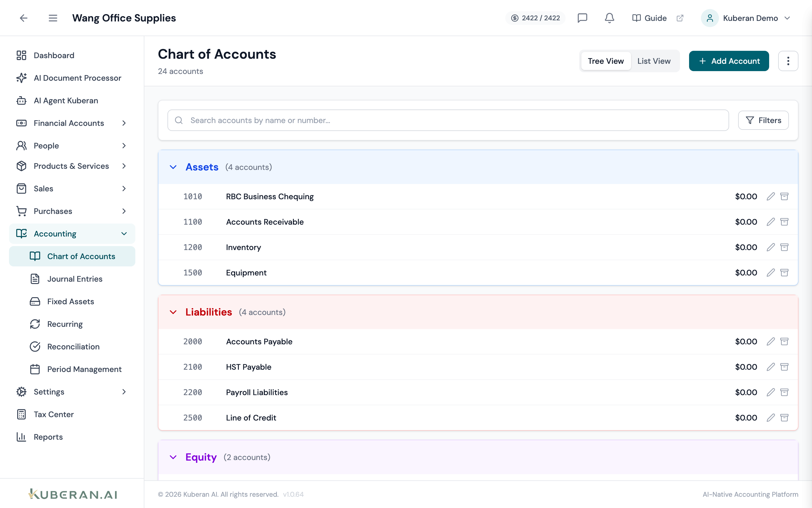
Task: Click the Reports bar chart icon
Action: [x=21, y=437]
